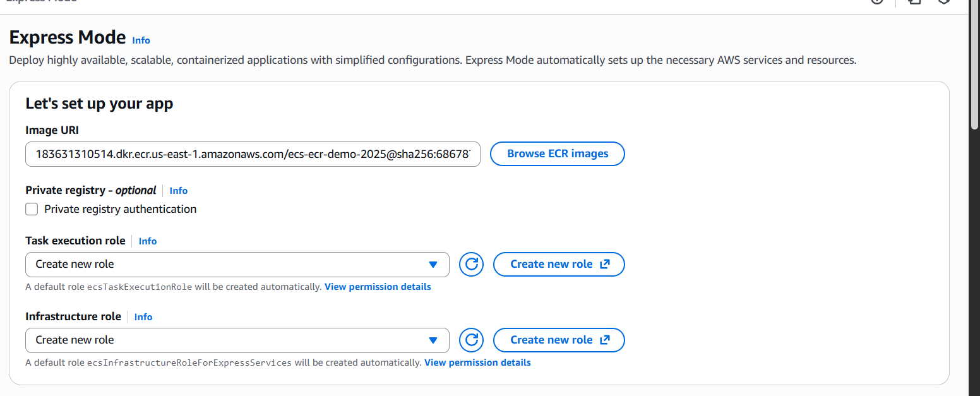Click the circular icon in the top bar
This screenshot has height=396, width=980.
point(877,2)
